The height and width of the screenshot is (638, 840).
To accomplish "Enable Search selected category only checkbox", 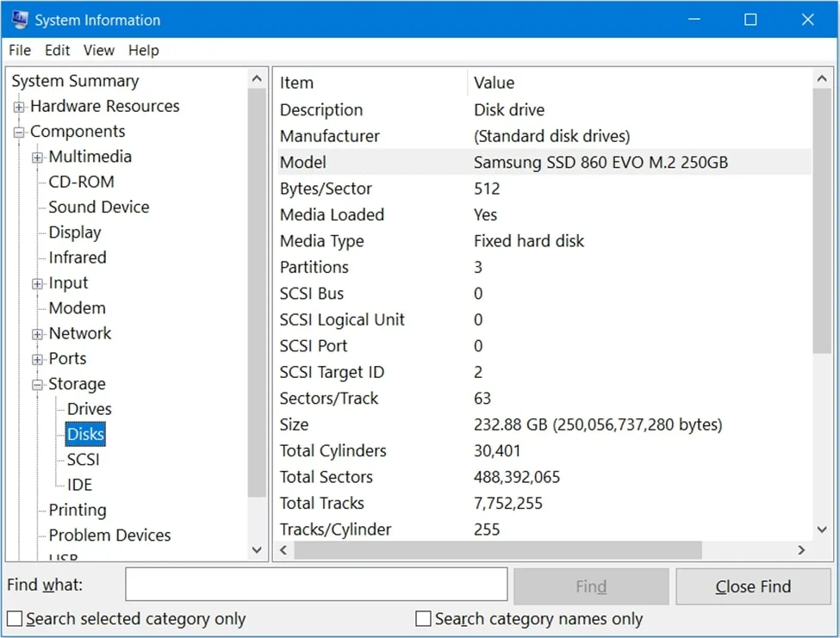I will click(x=15, y=619).
